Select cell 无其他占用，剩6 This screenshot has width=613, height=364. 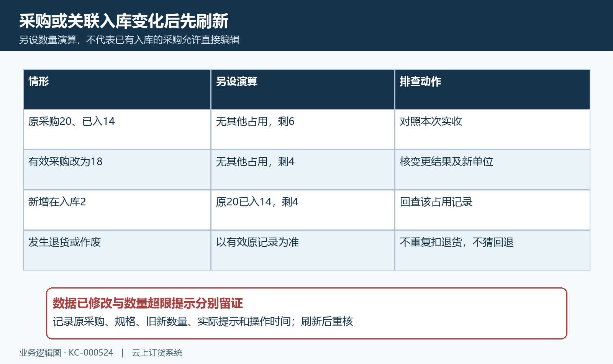303,130
